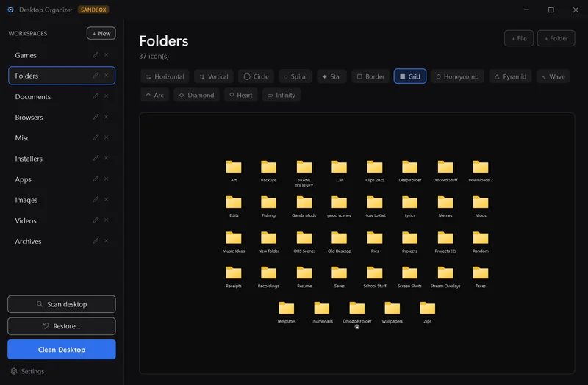Select the Diamond layout
Screen dimensions: 588x385
point(196,95)
